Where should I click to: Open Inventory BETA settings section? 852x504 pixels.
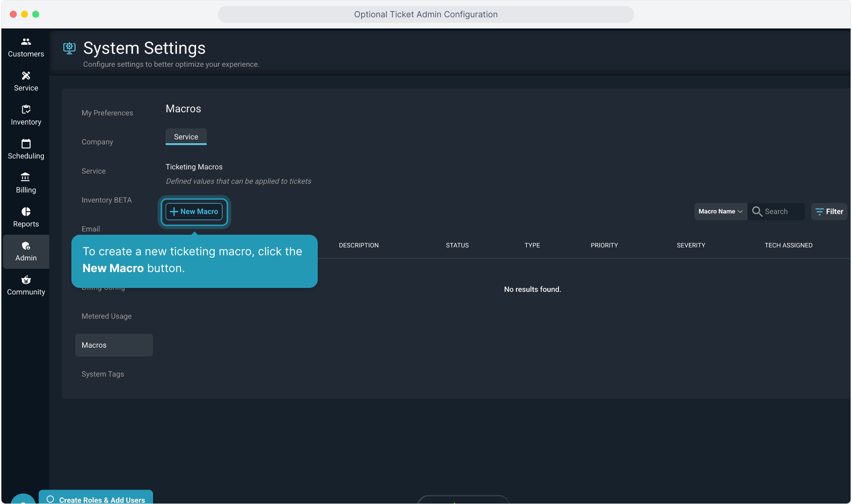106,200
